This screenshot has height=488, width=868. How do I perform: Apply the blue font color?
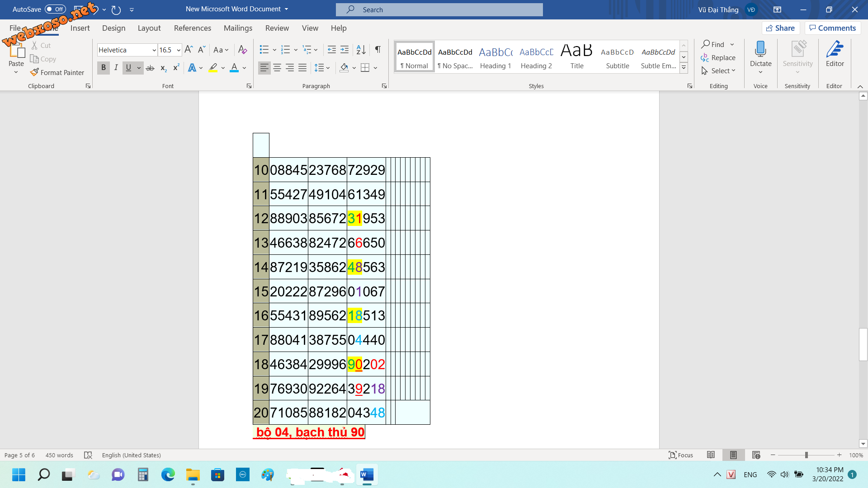coord(234,68)
